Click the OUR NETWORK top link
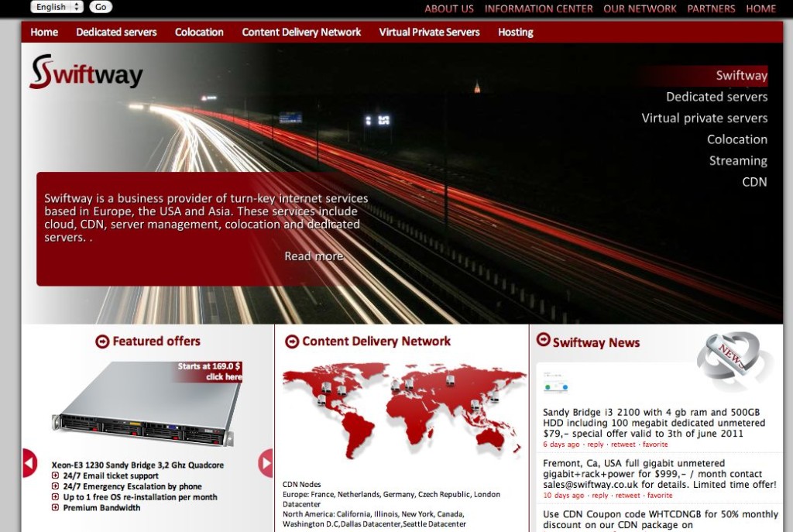 coord(640,9)
